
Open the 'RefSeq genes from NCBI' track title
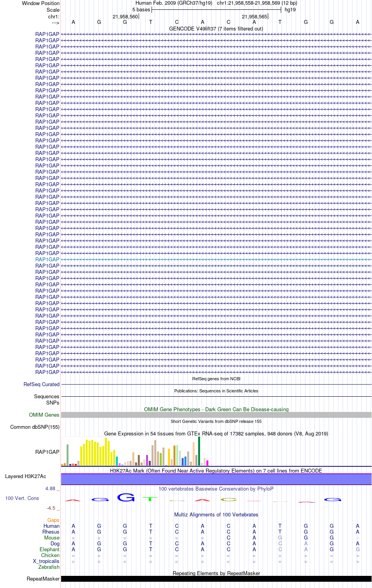click(216, 379)
